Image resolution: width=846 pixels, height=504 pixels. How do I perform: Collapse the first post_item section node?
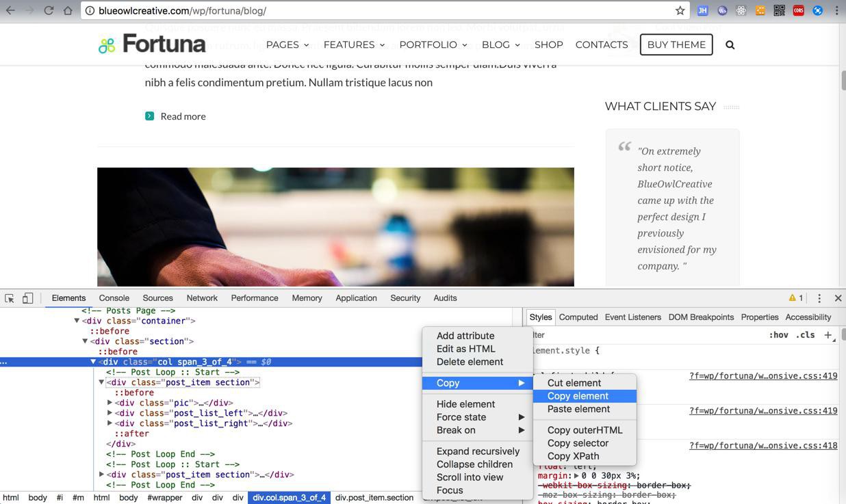point(101,382)
